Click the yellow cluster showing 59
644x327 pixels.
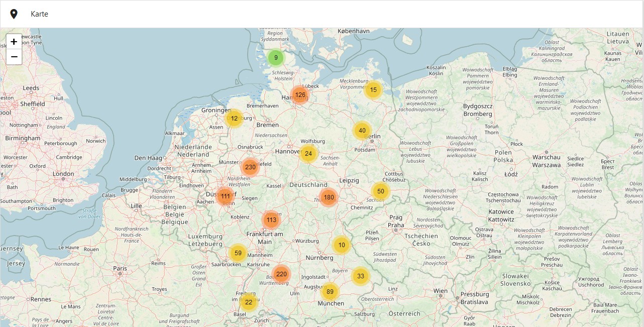point(238,253)
